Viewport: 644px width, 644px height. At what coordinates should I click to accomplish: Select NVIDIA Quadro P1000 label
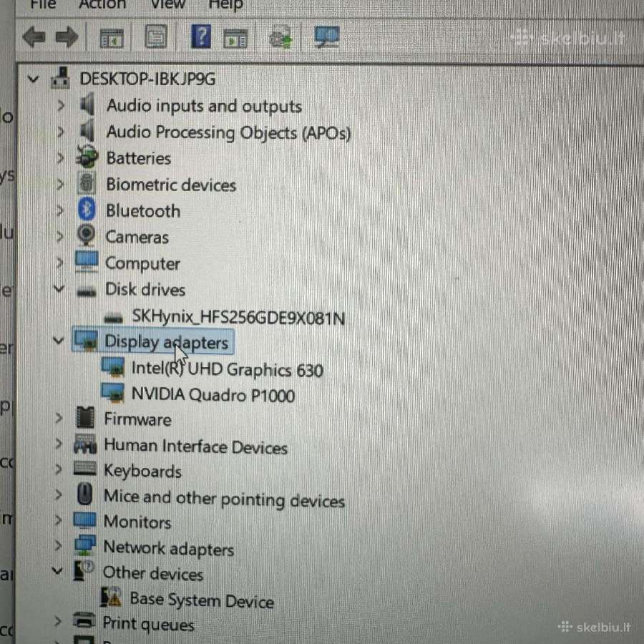213,395
